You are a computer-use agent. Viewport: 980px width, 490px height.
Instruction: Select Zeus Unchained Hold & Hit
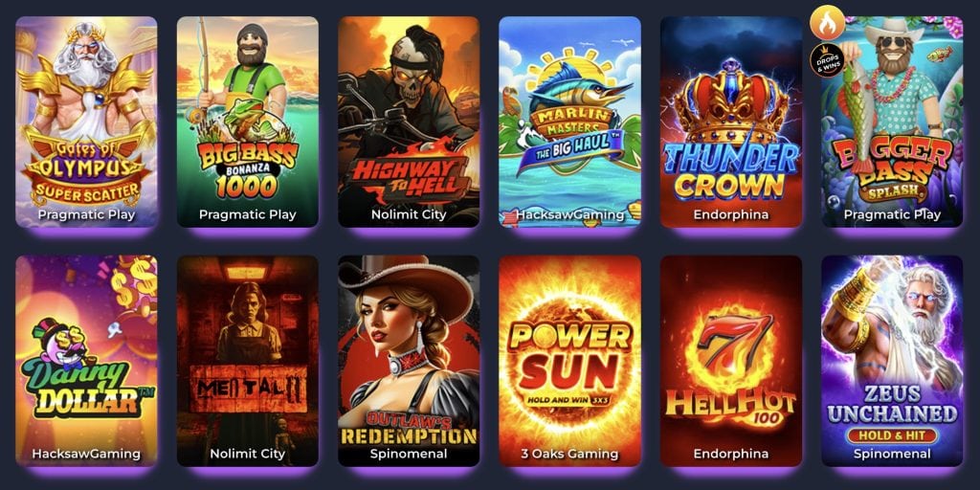[x=893, y=361]
